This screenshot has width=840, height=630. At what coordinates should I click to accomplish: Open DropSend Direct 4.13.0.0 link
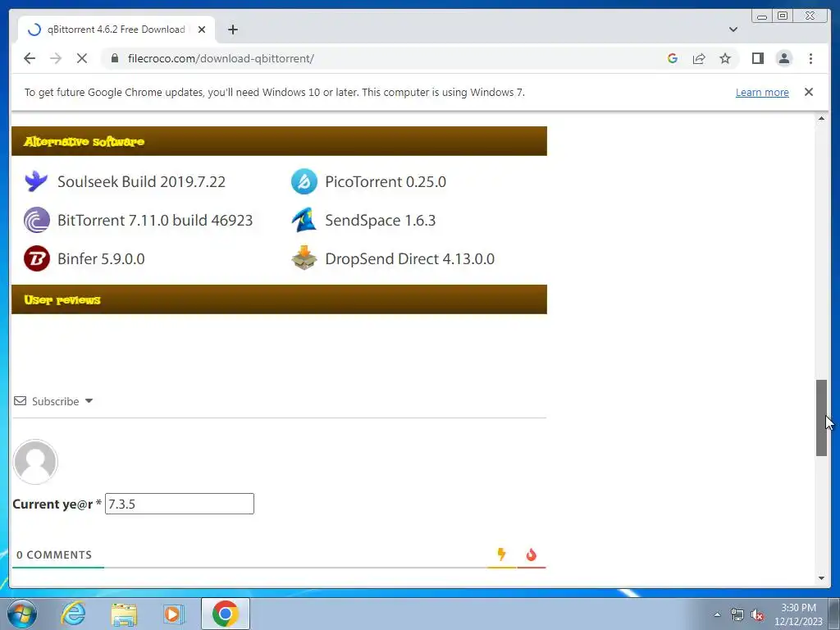pos(410,258)
